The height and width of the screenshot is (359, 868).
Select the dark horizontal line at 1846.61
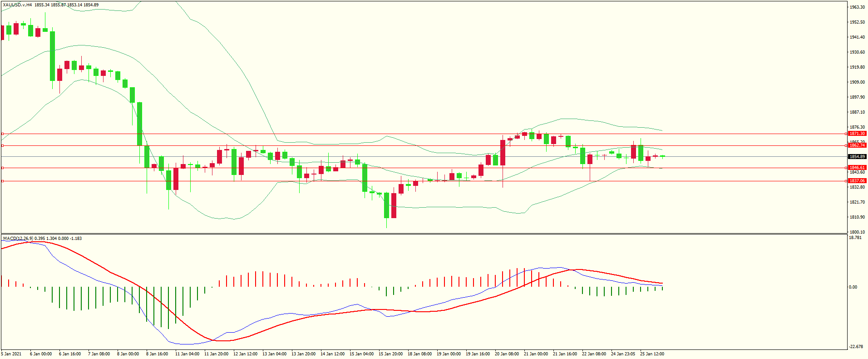[424, 168]
